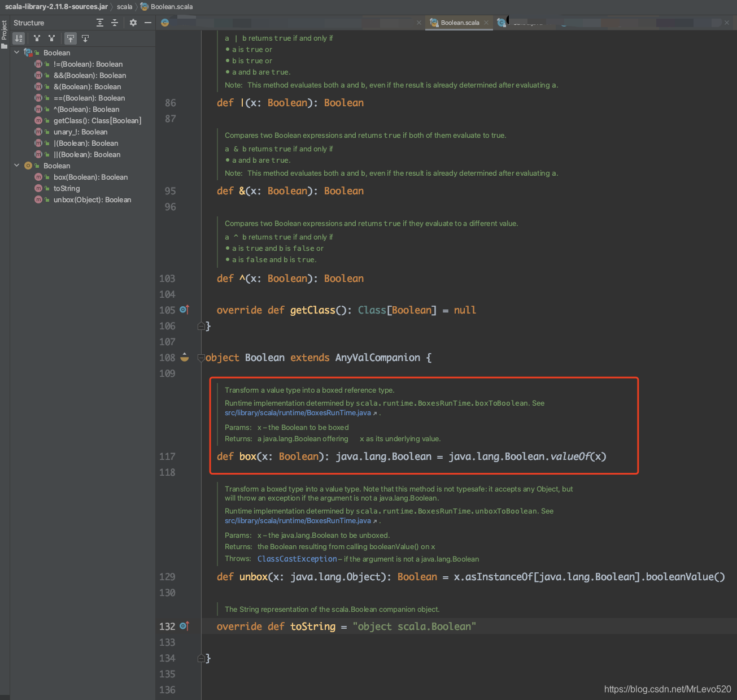The image size is (737, 700).
Task: Toggle first branching filter icon in Structure toolbar
Action: (x=37, y=38)
